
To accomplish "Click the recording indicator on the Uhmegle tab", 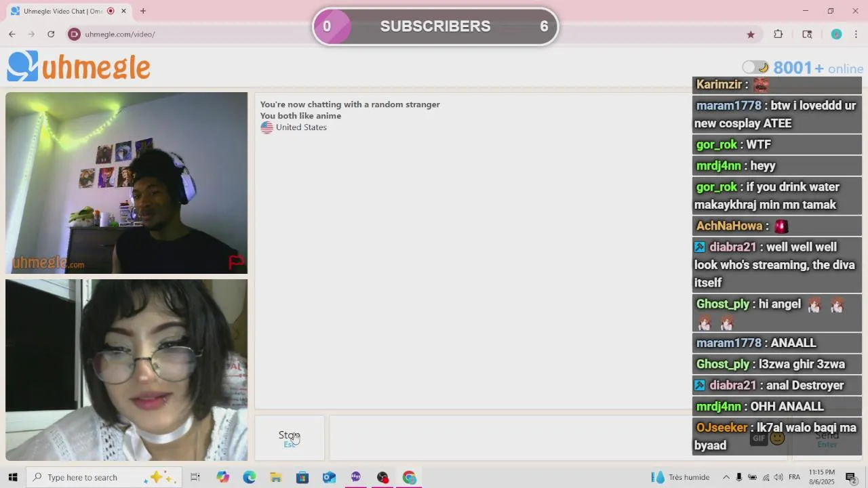I will coord(111,11).
